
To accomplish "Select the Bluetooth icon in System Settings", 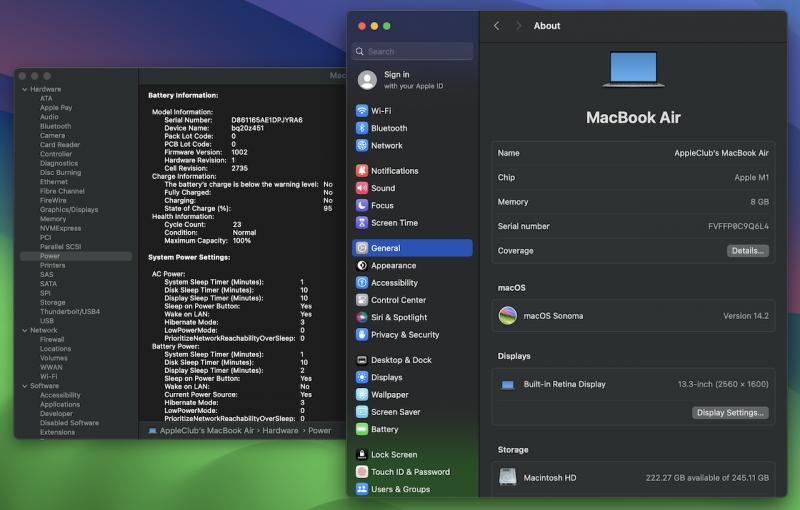I will [x=362, y=128].
